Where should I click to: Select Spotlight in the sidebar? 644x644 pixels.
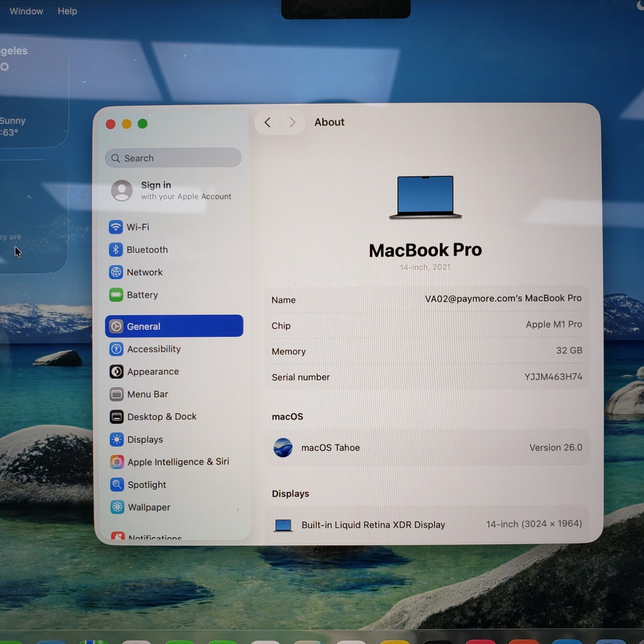tap(146, 485)
